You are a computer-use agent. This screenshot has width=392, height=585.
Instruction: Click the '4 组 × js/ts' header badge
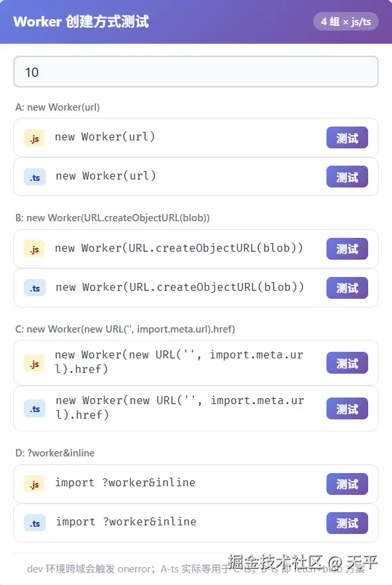[346, 22]
